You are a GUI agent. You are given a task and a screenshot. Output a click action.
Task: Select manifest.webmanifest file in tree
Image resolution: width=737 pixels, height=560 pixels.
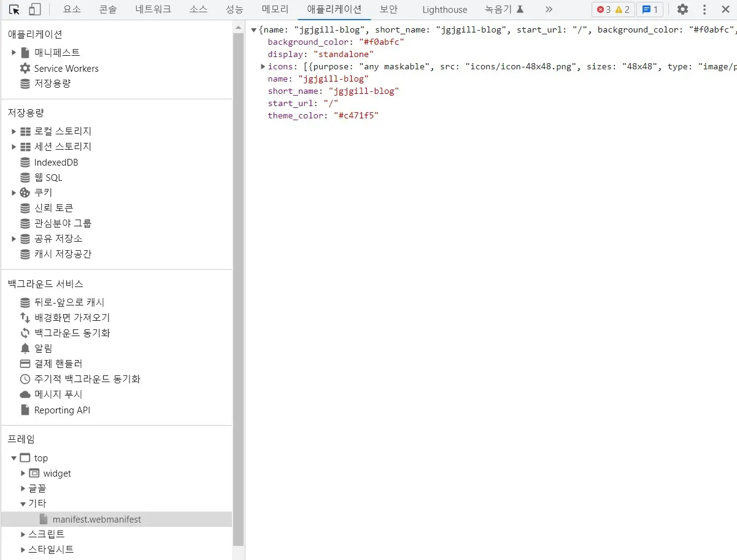coord(96,520)
